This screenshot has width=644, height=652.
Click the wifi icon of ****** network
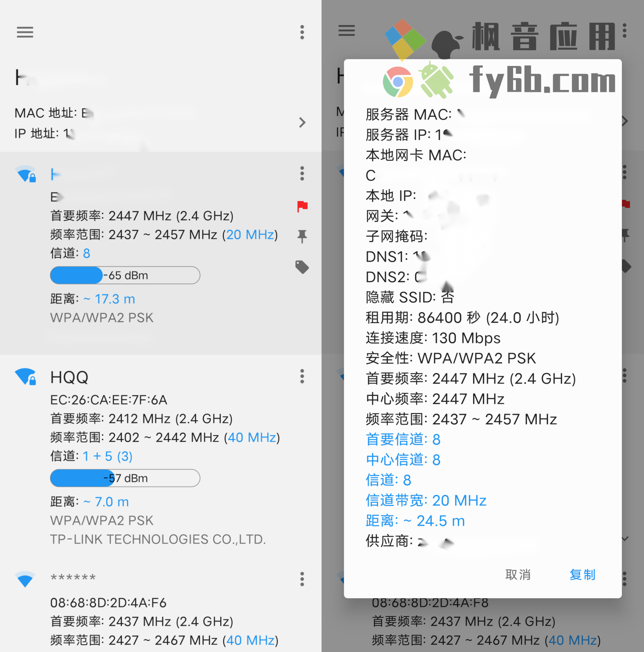click(25, 579)
